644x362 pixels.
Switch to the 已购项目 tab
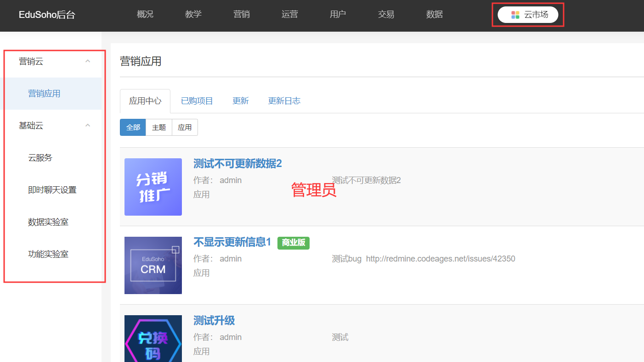[197, 101]
